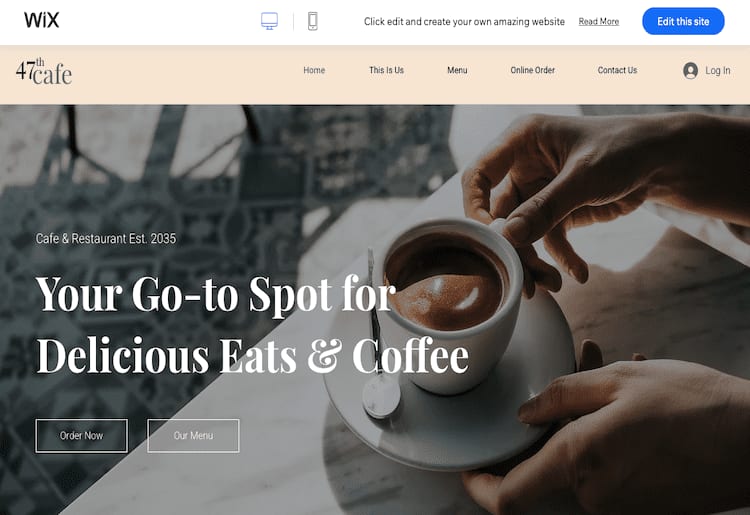This screenshot has width=750, height=515.
Task: Click the Wix logo
Action: tap(42, 20)
